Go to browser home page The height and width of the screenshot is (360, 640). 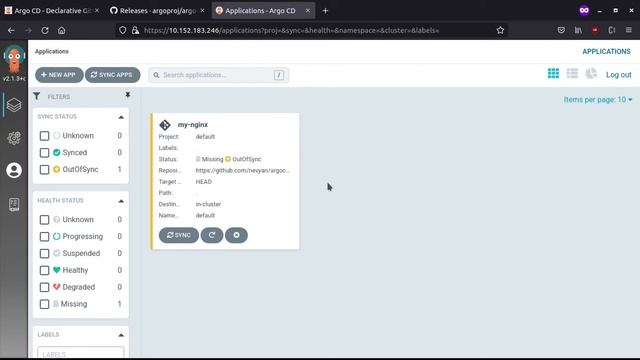61,30
